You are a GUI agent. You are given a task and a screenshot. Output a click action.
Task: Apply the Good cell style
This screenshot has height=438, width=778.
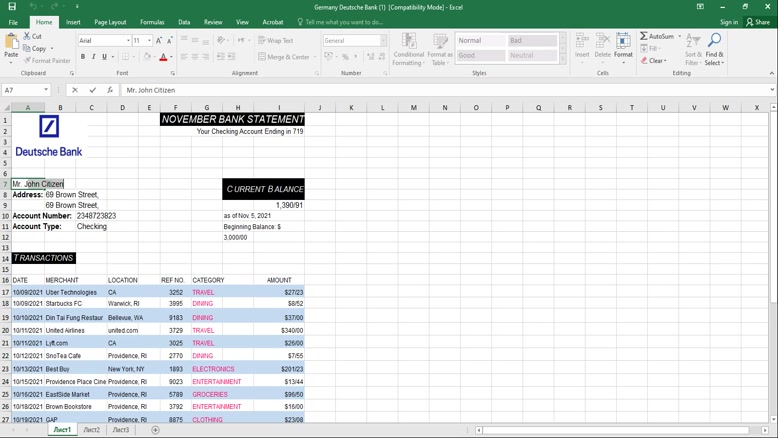[x=480, y=55]
